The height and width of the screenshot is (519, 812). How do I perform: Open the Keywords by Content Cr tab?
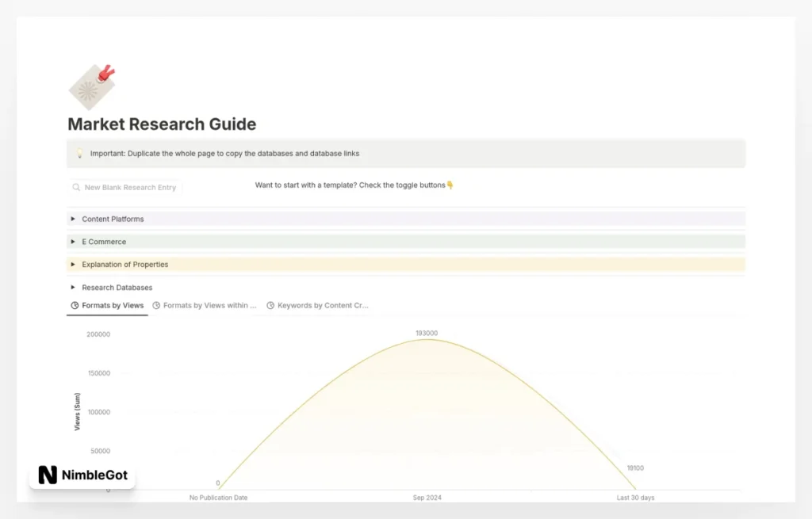[321, 305]
